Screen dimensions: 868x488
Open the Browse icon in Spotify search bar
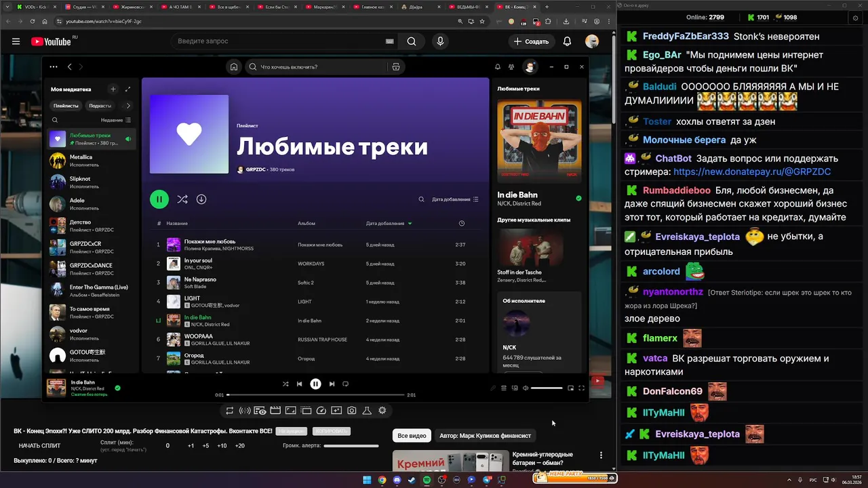click(396, 67)
